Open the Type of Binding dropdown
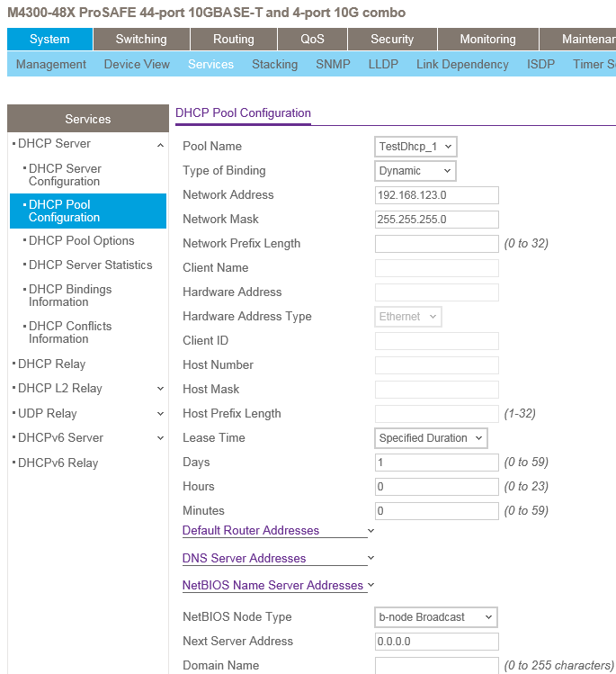616x674 pixels. [415, 171]
